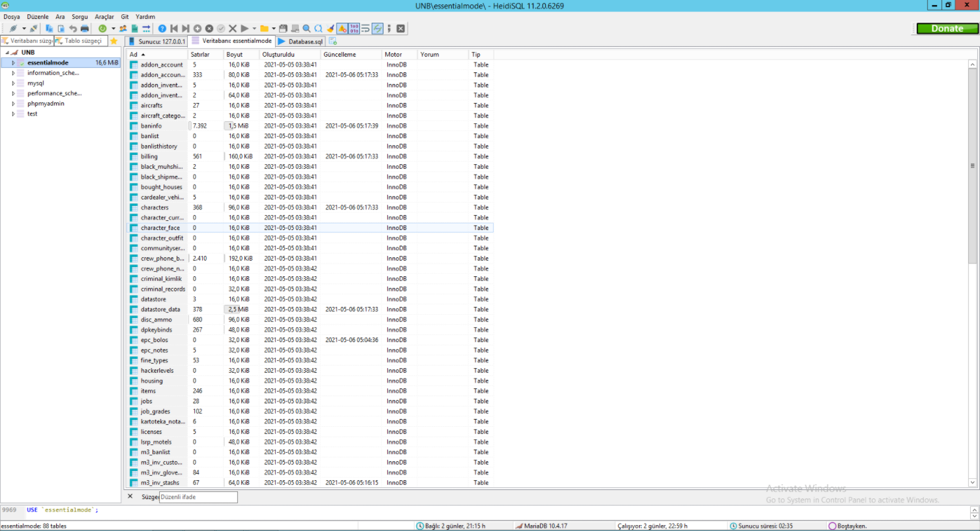Click the Tablo süzgeci filter field
The image size is (980, 531).
82,41
